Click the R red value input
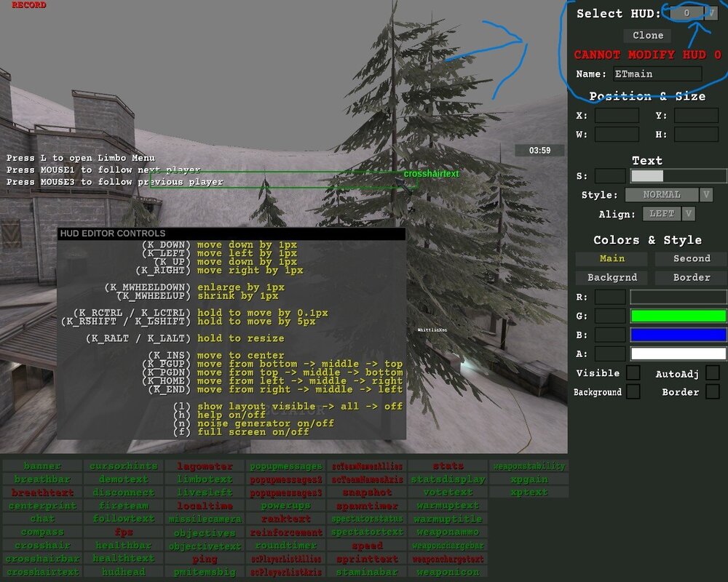This screenshot has height=582, width=728. (609, 297)
